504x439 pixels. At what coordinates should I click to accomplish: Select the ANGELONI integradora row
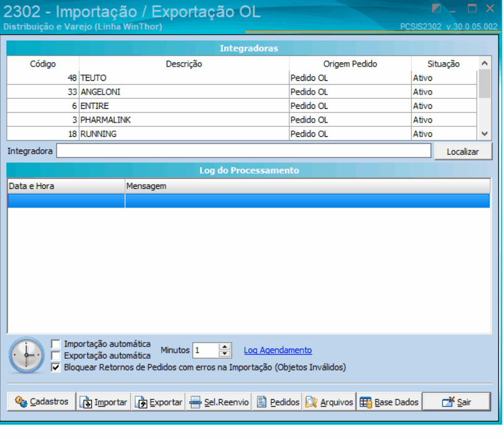[241, 92]
